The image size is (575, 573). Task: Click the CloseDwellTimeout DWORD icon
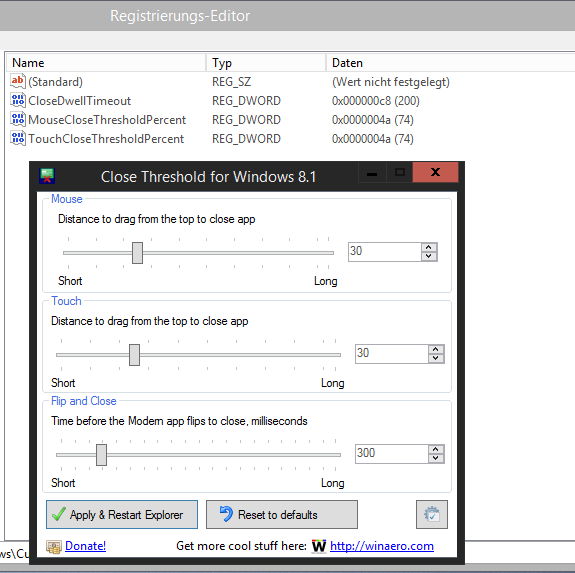[x=18, y=100]
